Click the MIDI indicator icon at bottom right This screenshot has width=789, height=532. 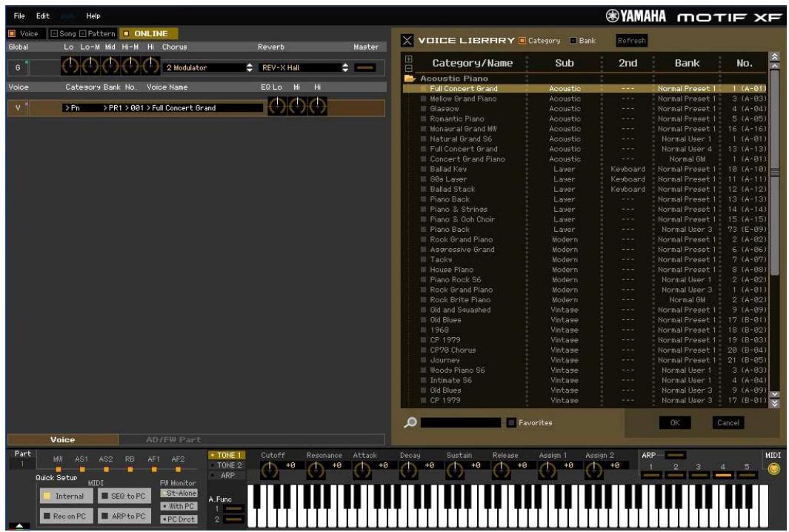coord(773,469)
